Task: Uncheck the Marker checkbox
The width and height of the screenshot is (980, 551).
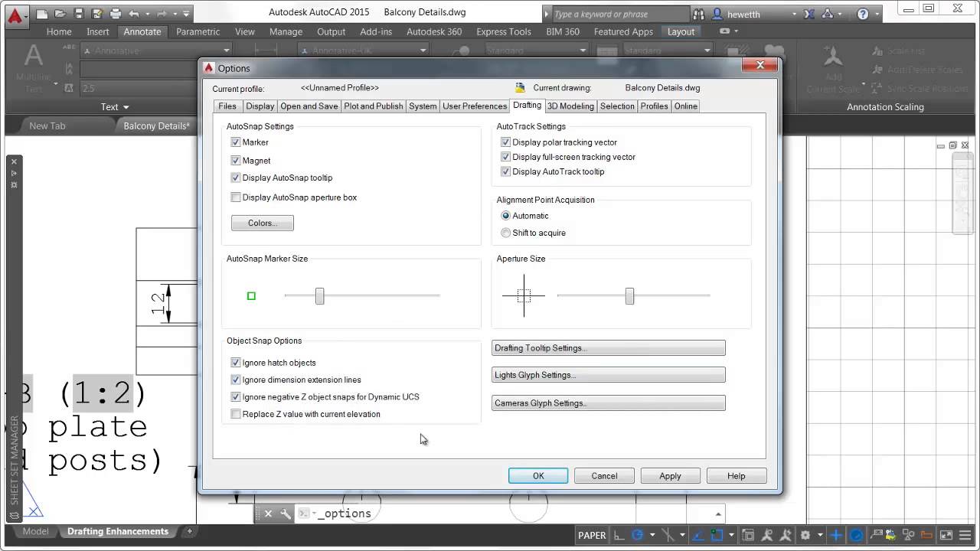Action: [236, 142]
